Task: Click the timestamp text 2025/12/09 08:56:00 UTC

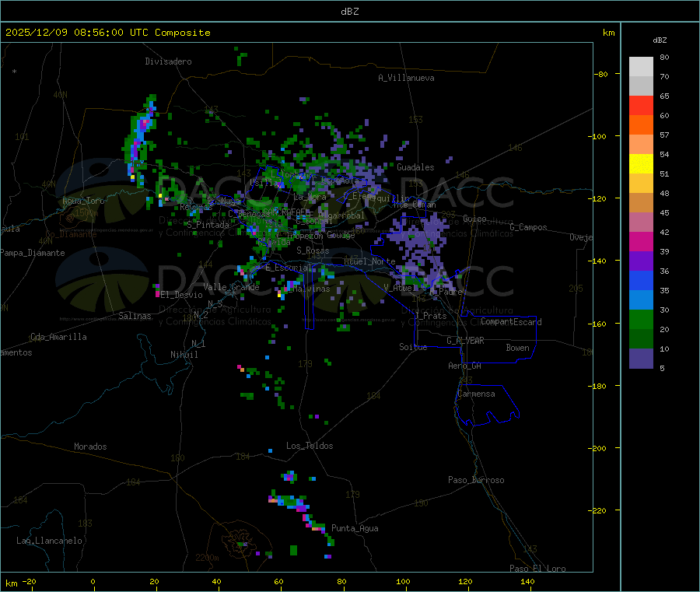Action: [x=77, y=33]
